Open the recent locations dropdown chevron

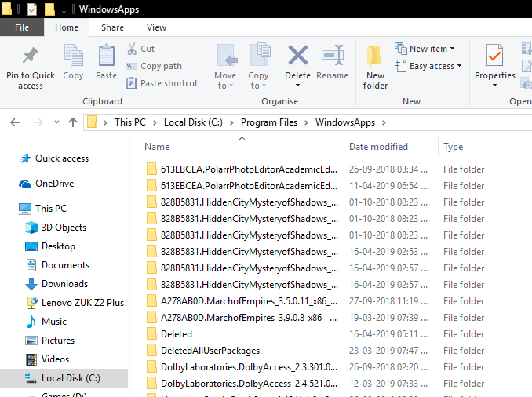pos(56,122)
